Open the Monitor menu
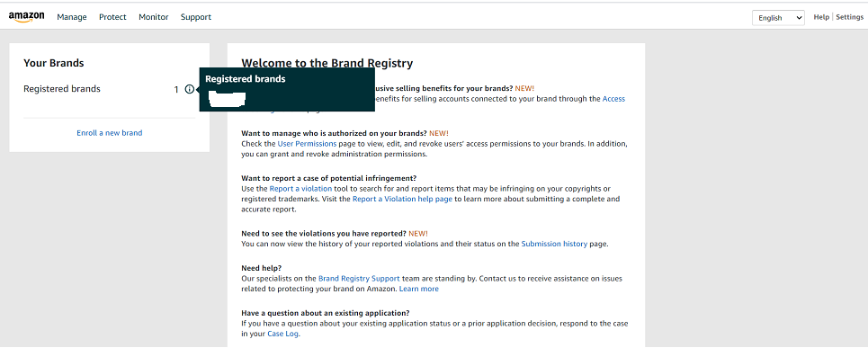The height and width of the screenshot is (348, 868). click(x=153, y=17)
